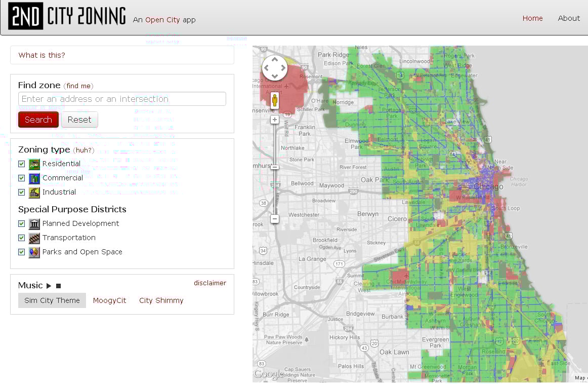Click the Google logo on the map
588x384 pixels.
tap(269, 374)
